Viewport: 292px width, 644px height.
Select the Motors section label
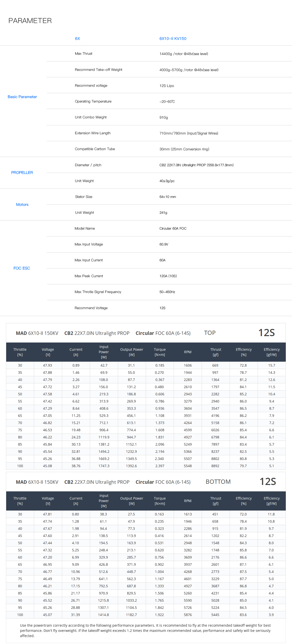pyautogui.click(x=22, y=205)
